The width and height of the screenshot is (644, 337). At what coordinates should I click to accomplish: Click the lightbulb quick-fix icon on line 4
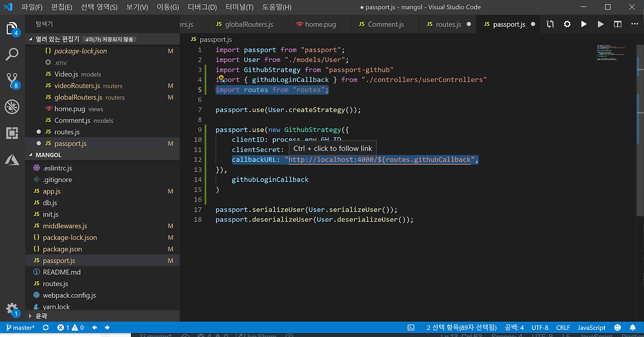[220, 79]
